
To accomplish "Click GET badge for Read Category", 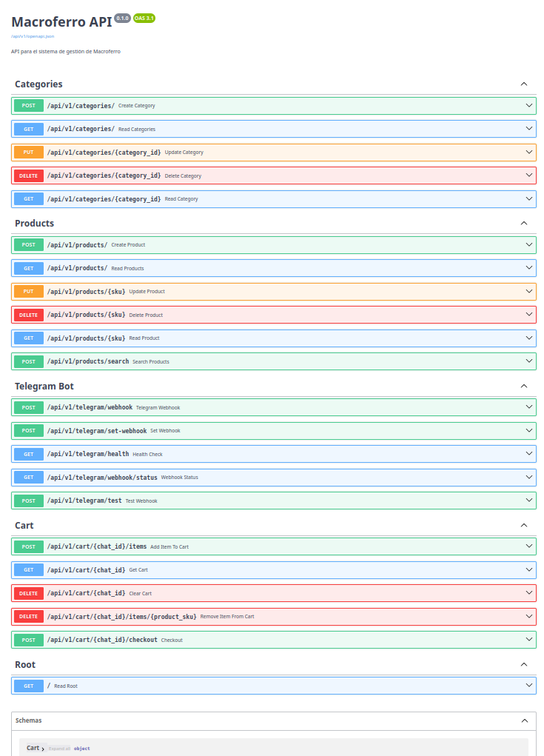I will [29, 199].
